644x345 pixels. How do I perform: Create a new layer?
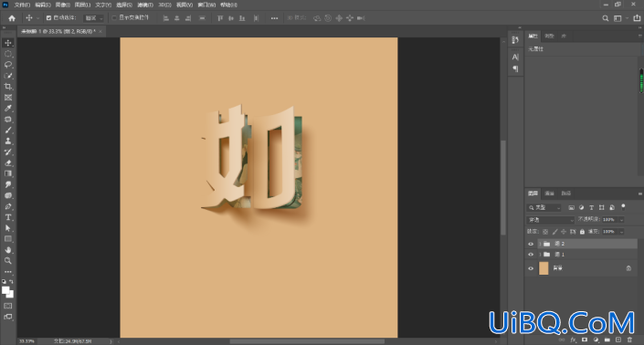click(x=618, y=340)
